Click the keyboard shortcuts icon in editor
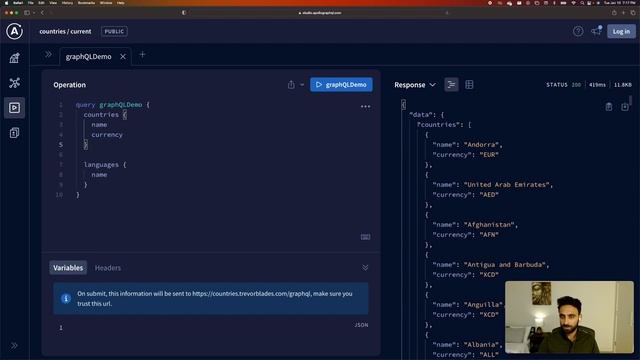 (365, 237)
